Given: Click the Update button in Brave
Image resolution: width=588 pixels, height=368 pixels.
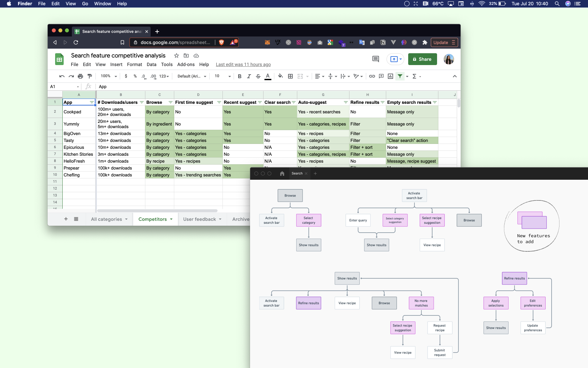Looking at the screenshot, I should pyautogui.click(x=444, y=42).
